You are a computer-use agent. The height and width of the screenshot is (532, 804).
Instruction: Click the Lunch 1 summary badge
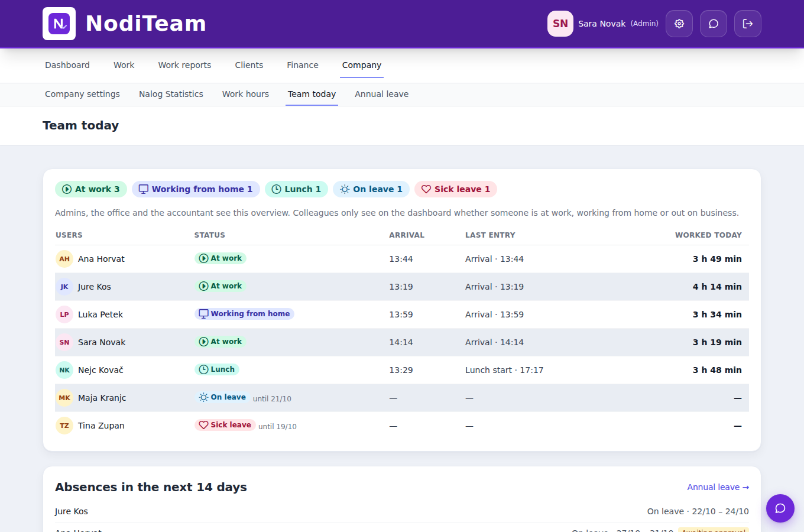[x=297, y=189]
